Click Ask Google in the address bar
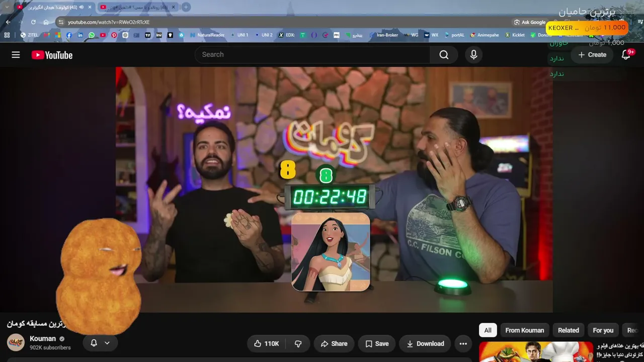This screenshot has width=644, height=362. click(530, 22)
